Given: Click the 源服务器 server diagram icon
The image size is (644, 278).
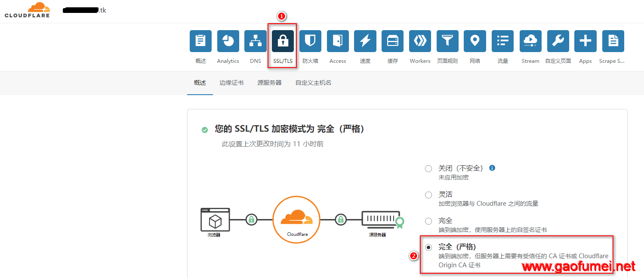Looking at the screenshot, I should pos(383,220).
